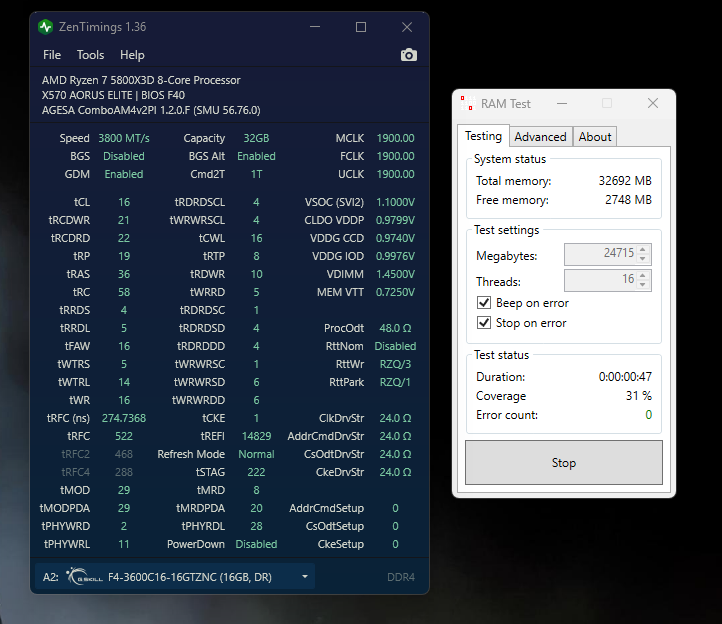
Task: Click the Total memory value 32692 MB
Action: coord(625,181)
